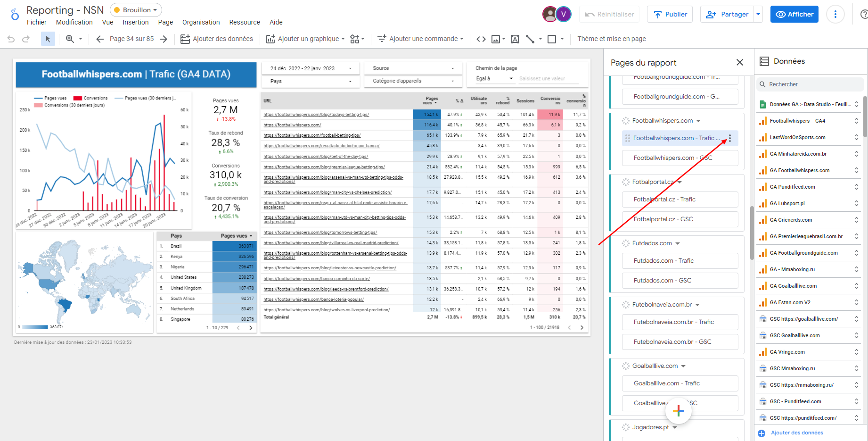Open the Ressource menu
Viewport: 868px width, 441px height.
[x=244, y=22]
